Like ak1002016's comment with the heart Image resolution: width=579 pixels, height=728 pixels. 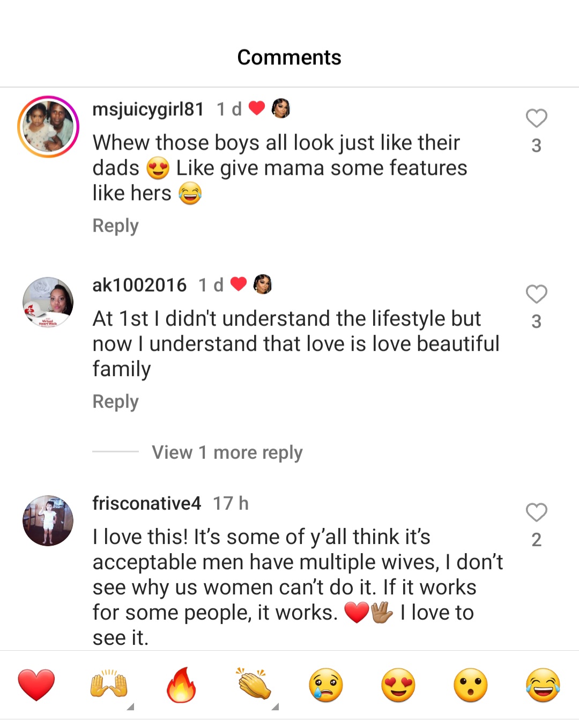pos(536,295)
